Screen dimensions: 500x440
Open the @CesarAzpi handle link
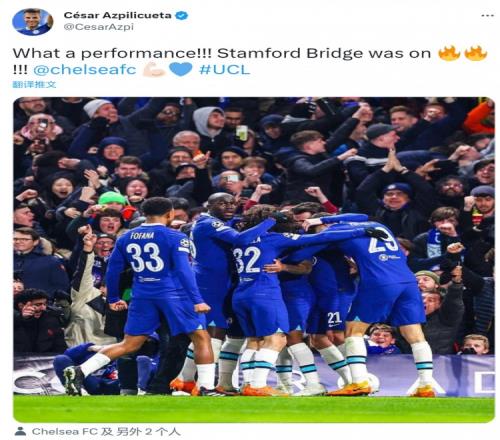99,27
